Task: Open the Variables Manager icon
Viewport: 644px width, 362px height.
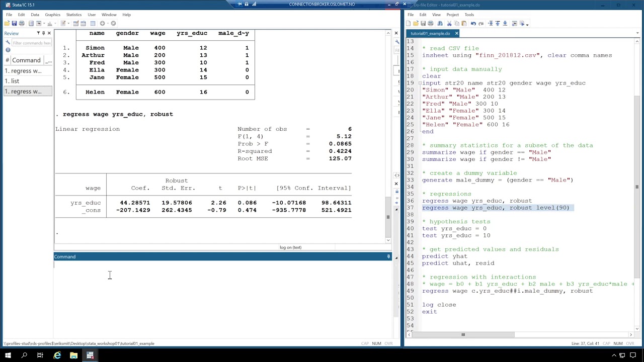Action: (x=93, y=23)
